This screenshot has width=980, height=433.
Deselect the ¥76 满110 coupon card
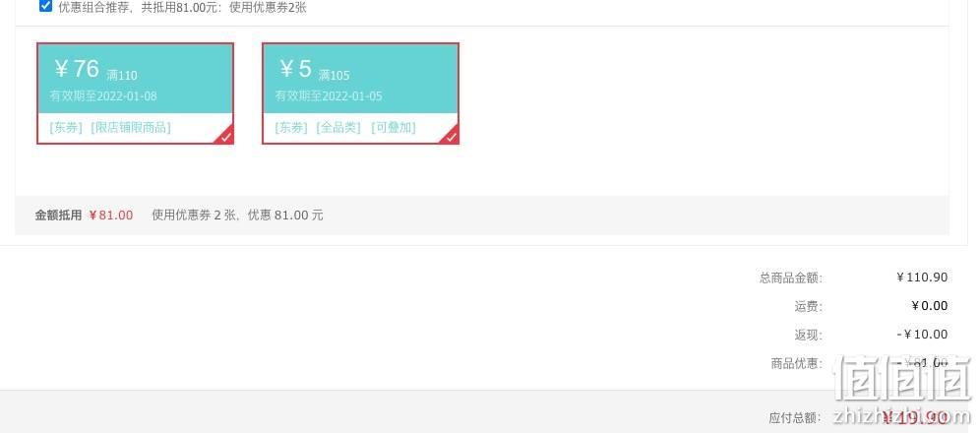135,93
